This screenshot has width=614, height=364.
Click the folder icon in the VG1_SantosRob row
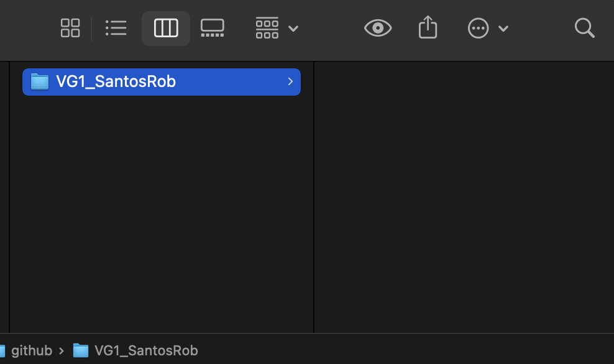[x=40, y=81]
